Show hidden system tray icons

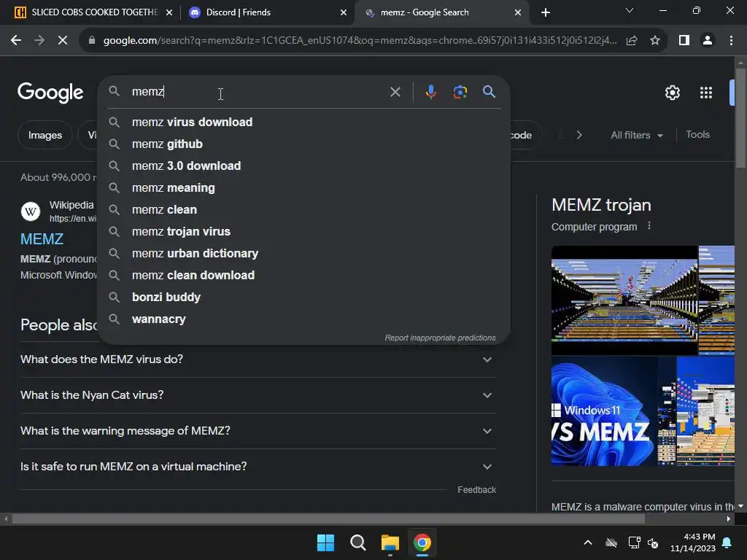pyautogui.click(x=588, y=542)
